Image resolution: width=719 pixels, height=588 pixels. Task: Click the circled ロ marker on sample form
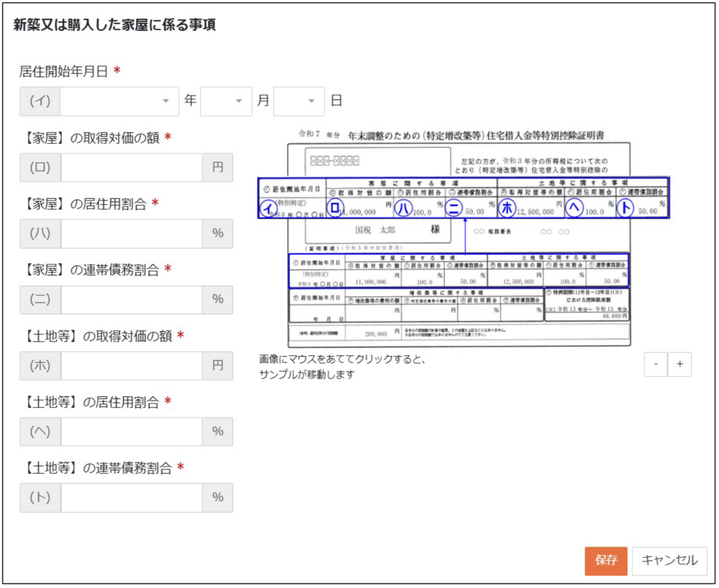point(335,208)
